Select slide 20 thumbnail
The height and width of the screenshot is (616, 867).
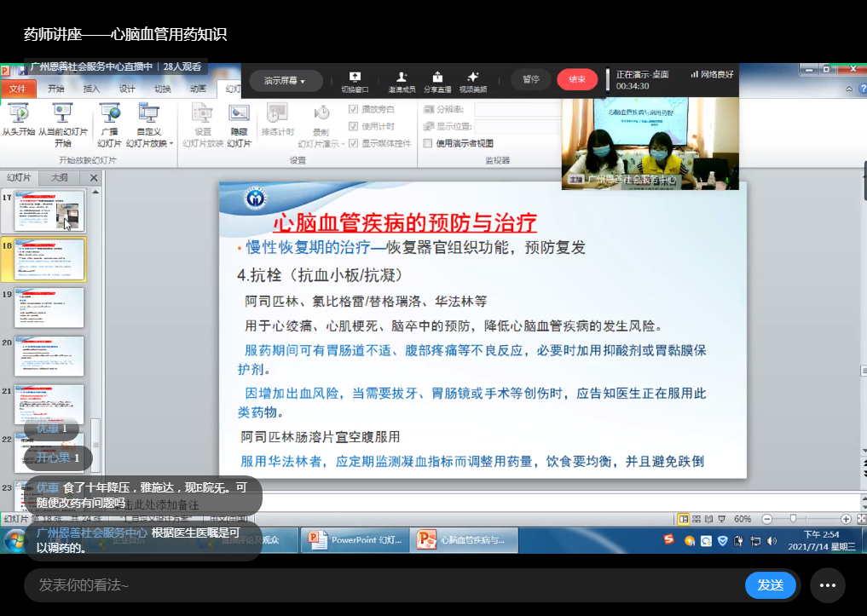coord(49,356)
